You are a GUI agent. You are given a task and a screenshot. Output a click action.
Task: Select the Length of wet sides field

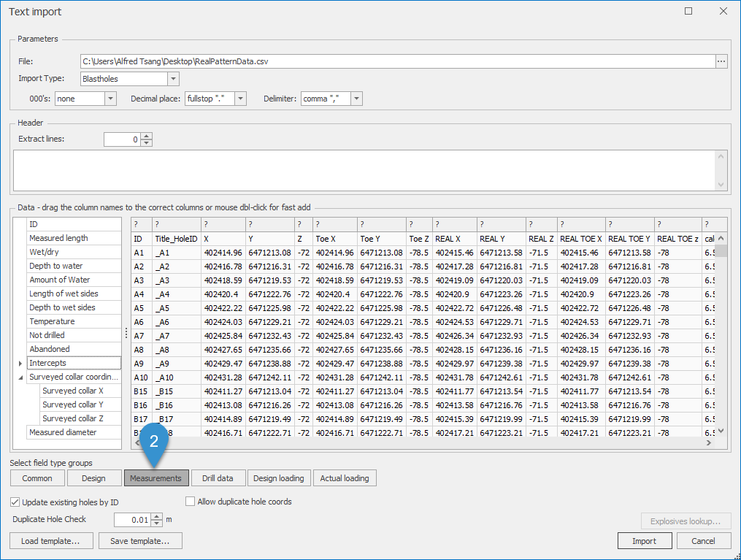coord(74,294)
